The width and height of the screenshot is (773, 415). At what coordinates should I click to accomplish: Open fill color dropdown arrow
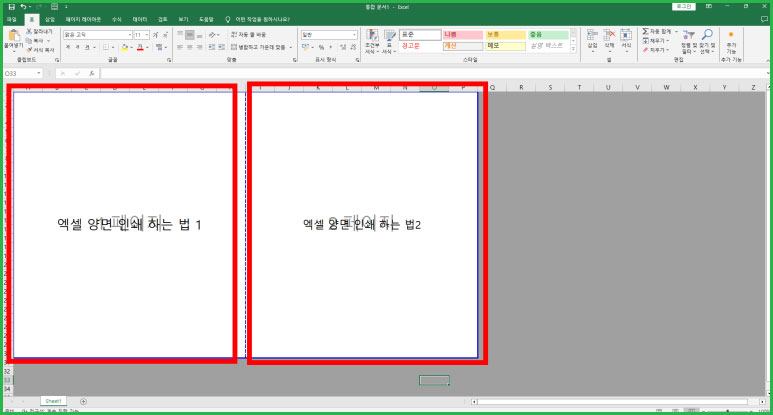131,47
